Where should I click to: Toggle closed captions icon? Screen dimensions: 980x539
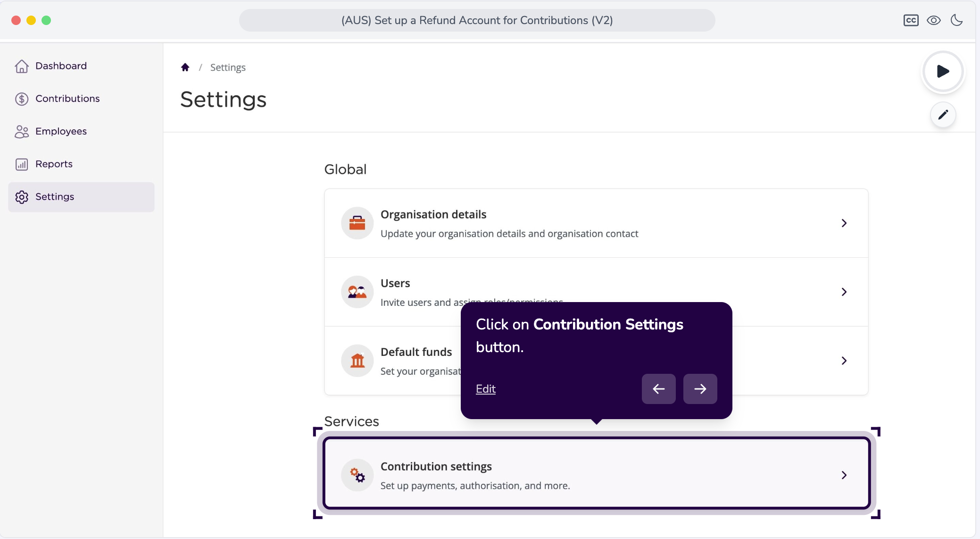(911, 20)
